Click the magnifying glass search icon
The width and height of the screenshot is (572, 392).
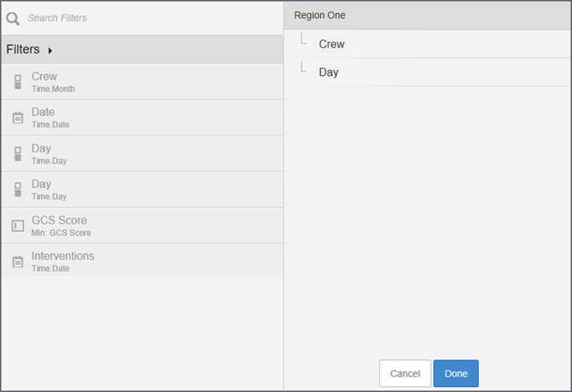pyautogui.click(x=13, y=17)
